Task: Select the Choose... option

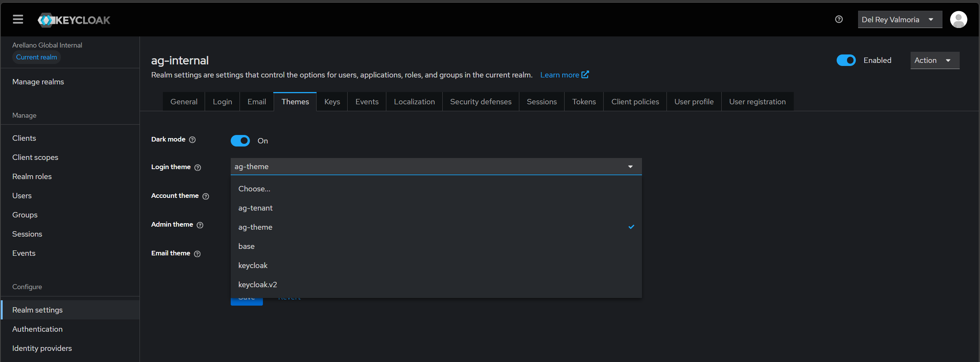Action: (x=436, y=189)
